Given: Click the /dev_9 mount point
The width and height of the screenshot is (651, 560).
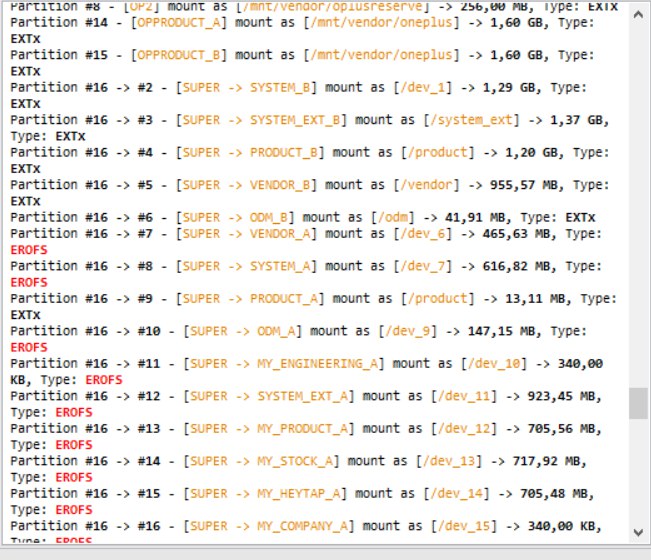Looking at the screenshot, I should 408,331.
